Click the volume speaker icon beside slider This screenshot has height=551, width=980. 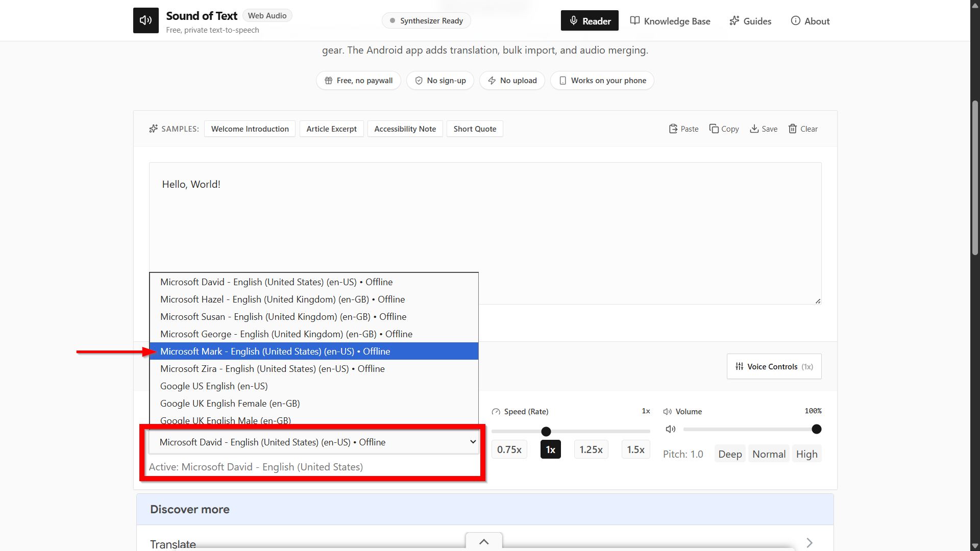pyautogui.click(x=670, y=430)
